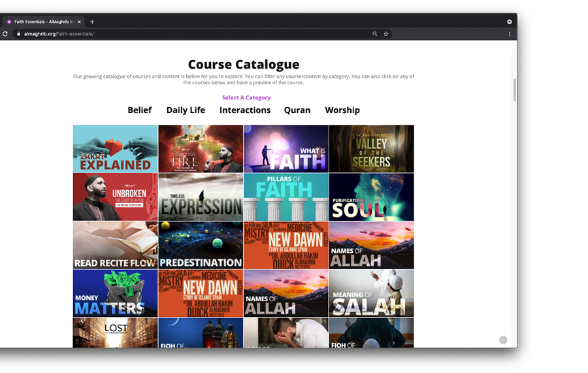Open a new tab with plus button

pos(92,22)
